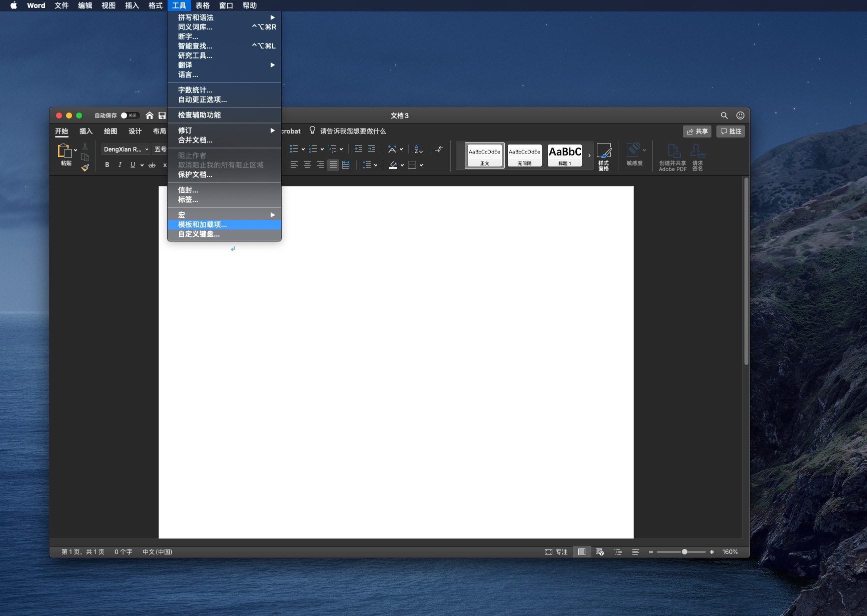The width and height of the screenshot is (867, 616).
Task: Toggle strikethrough formatting
Action: pos(152,165)
